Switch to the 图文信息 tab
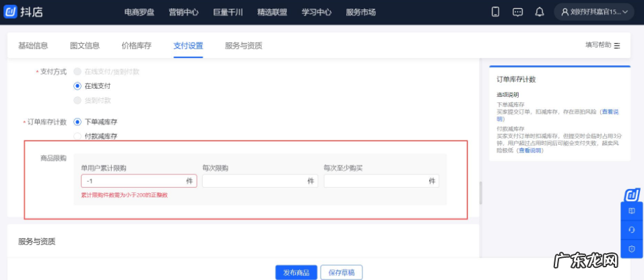The width and height of the screenshot is (644, 280). [x=85, y=46]
